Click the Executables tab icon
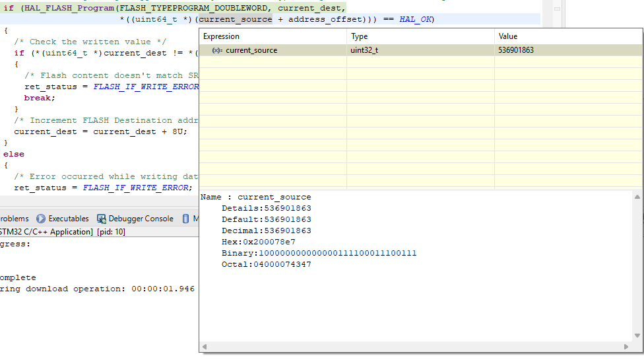644x360 pixels. (x=41, y=219)
